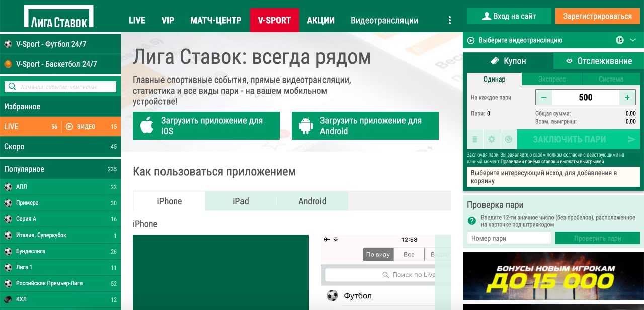The width and height of the screenshot is (644, 310).
Task: Click the Проверить пари button
Action: point(598,238)
